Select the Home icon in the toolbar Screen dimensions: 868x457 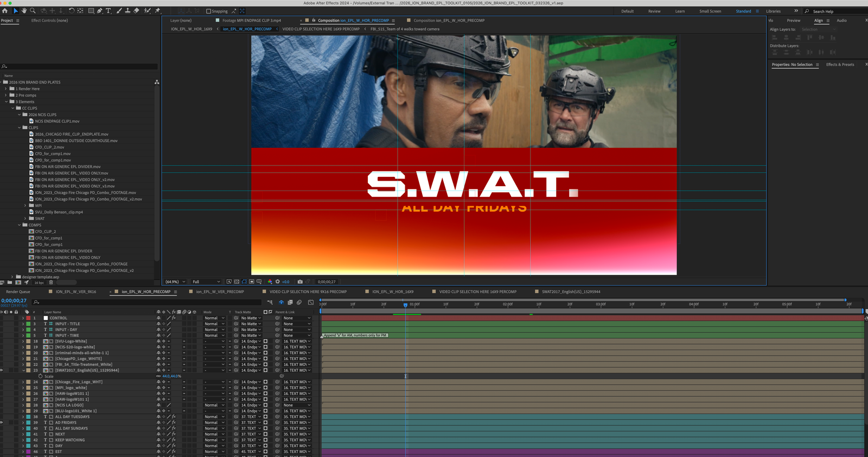coord(5,11)
